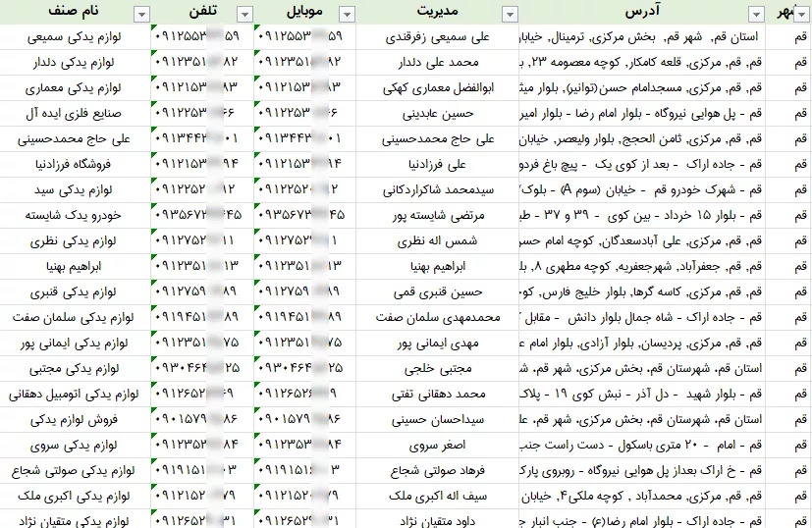Select cell لوازم یدکی صولتی شجاع
Image resolution: width=812 pixels, height=528 pixels.
click(75, 470)
